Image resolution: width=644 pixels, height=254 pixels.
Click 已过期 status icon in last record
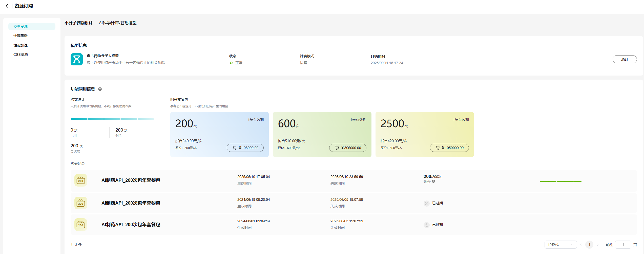tap(427, 225)
